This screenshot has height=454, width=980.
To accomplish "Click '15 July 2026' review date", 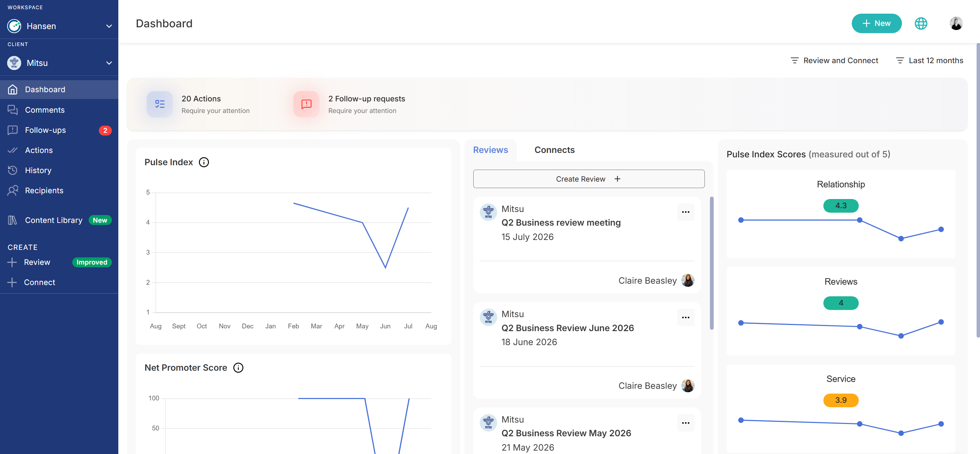I will [527, 237].
